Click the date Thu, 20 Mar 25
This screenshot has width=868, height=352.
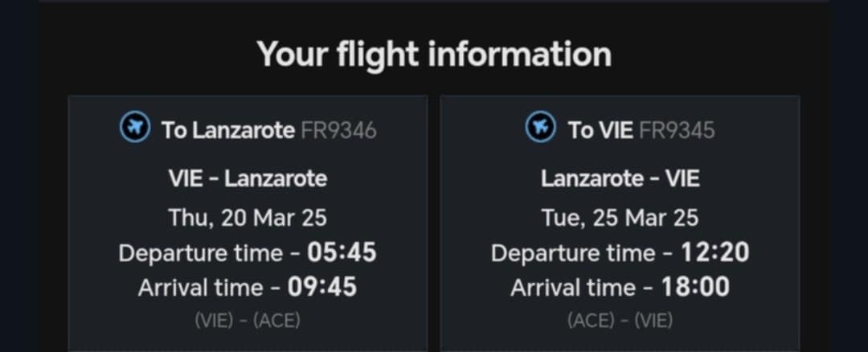click(248, 218)
